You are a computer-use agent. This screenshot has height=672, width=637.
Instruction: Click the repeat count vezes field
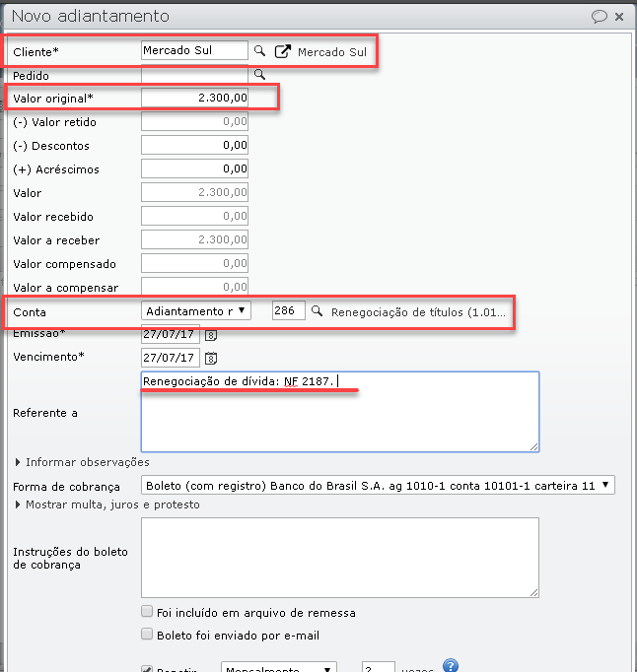(378, 668)
